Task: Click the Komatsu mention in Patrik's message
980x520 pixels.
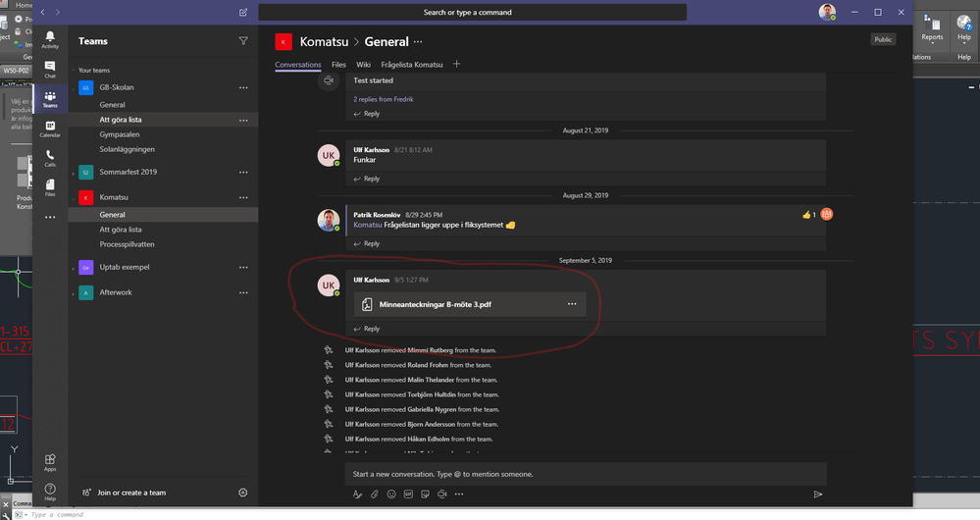Action: tap(368, 225)
